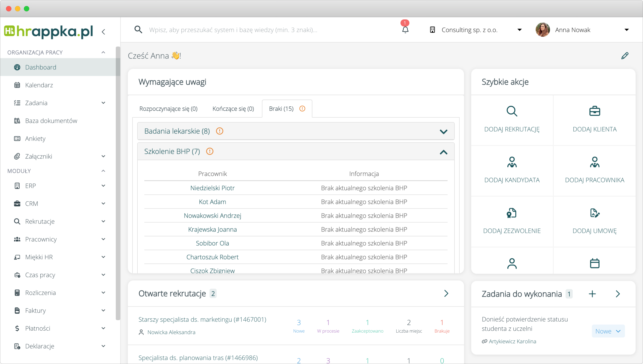The width and height of the screenshot is (643, 364).
Task: Add a new task with plus icon
Action: [592, 294]
